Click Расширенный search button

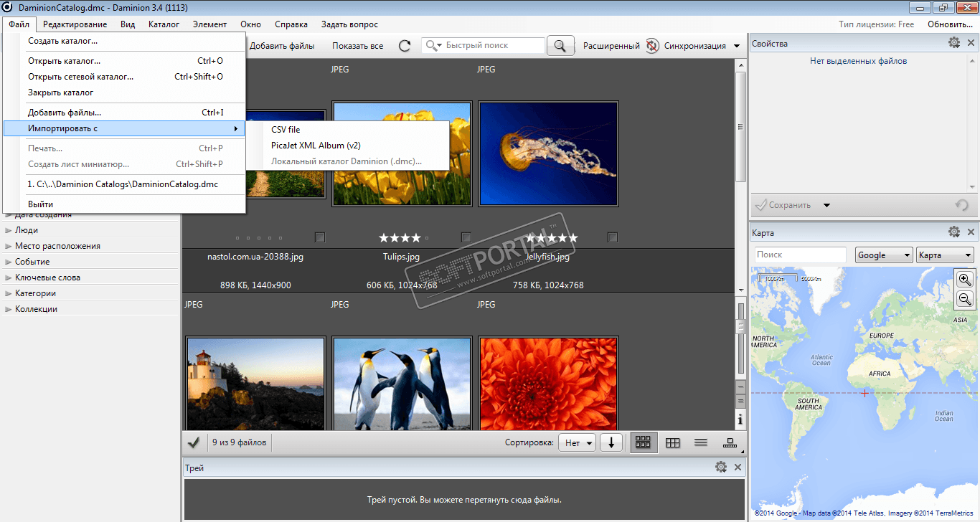click(x=611, y=46)
